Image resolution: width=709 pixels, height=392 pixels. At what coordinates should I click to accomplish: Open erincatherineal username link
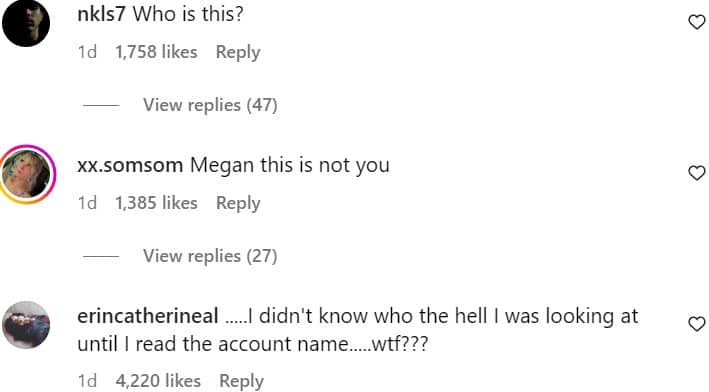(x=148, y=316)
